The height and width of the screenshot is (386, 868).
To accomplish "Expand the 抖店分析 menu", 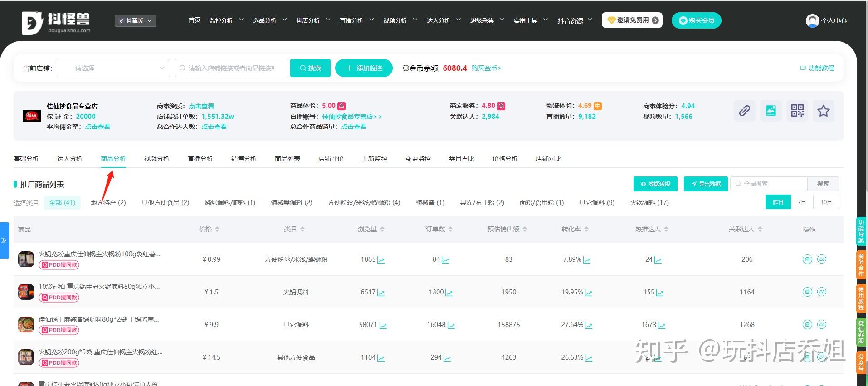I will point(313,20).
